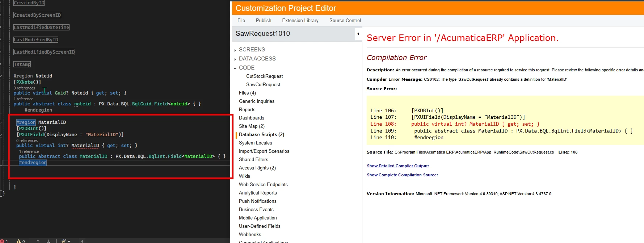Viewport: 644px width, 243px height.
Task: Expand the collapsed CreatedByScreenID region
Action: click(x=37, y=15)
